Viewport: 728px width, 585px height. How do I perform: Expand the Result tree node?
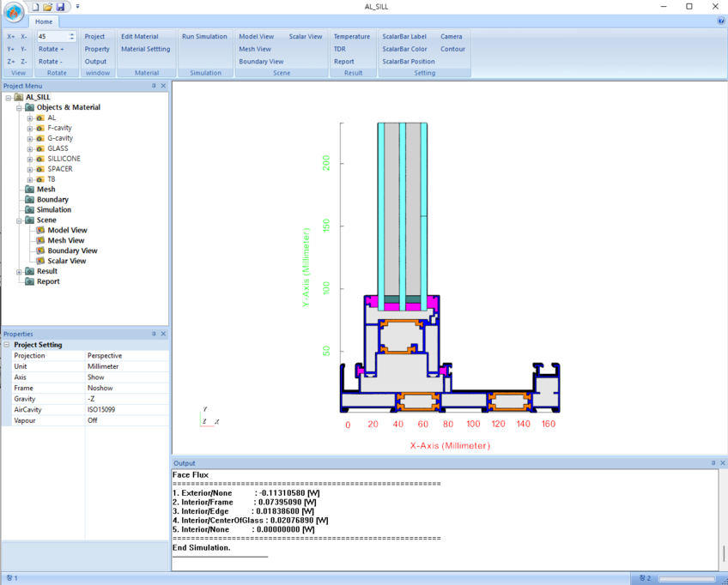(19, 271)
